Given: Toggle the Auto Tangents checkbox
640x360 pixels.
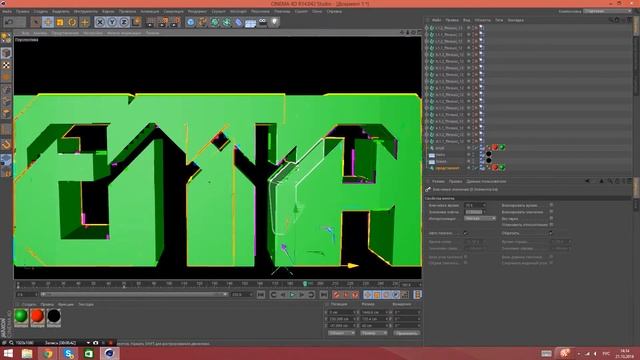Looking at the screenshot, I should pyautogui.click(x=466, y=233).
